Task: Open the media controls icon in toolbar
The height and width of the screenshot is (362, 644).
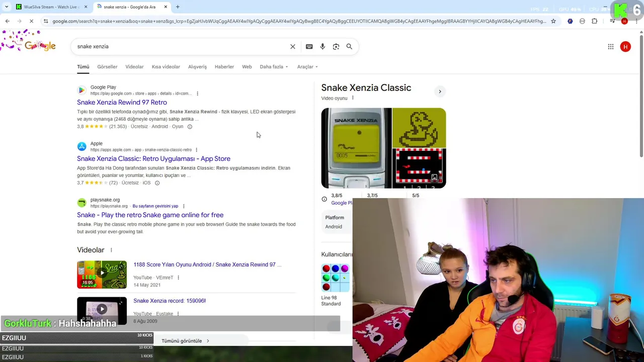Action: (x=612, y=21)
